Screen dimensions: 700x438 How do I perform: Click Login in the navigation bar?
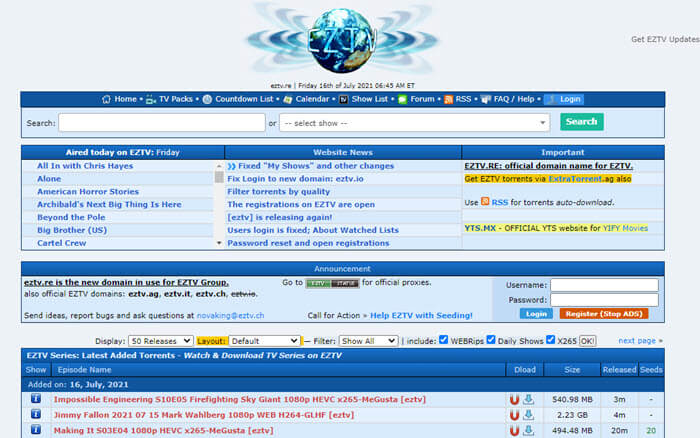click(x=564, y=99)
